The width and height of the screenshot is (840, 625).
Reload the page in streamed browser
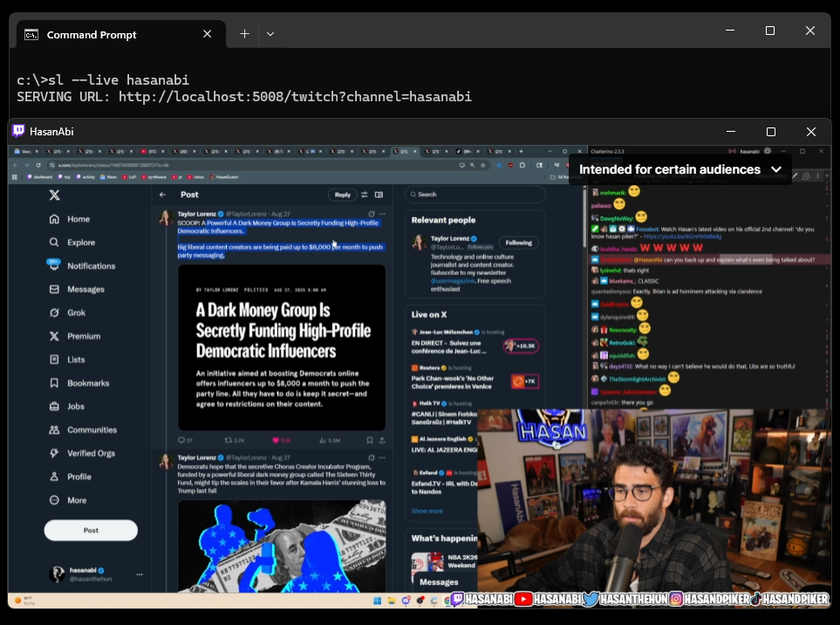tap(38, 165)
